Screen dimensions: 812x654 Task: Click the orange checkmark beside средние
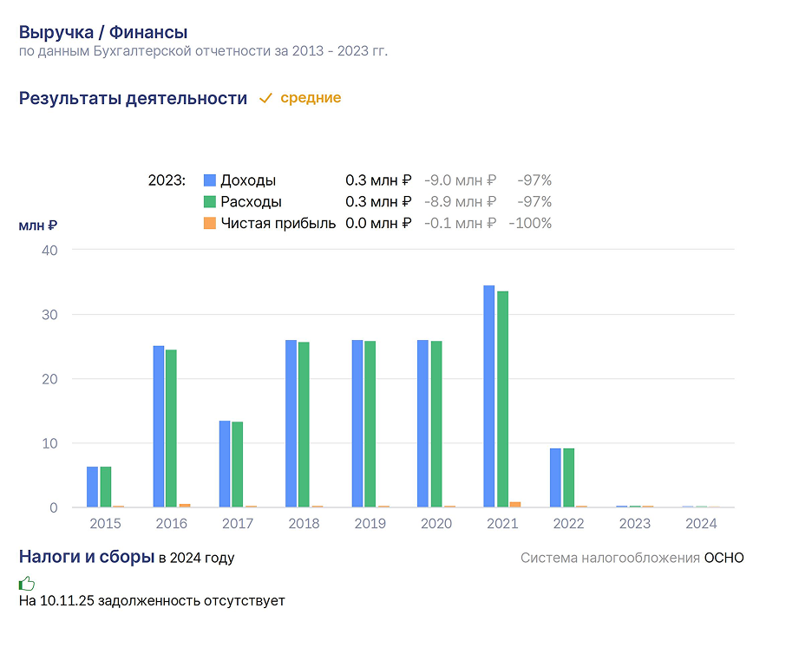coord(265,98)
